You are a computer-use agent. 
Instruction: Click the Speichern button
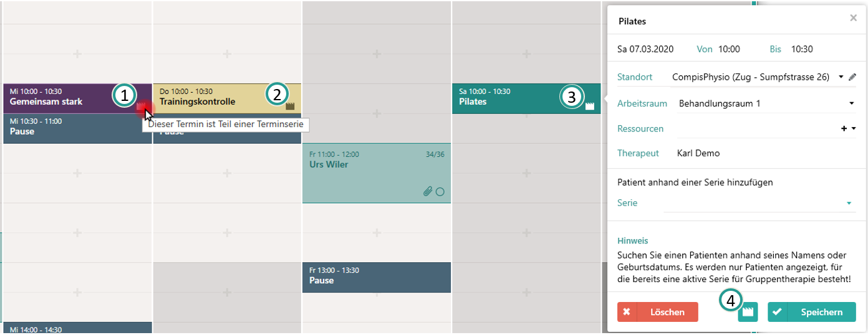point(811,312)
